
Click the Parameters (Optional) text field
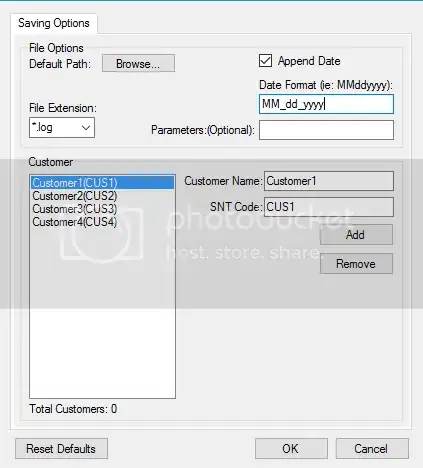pyautogui.click(x=326, y=130)
